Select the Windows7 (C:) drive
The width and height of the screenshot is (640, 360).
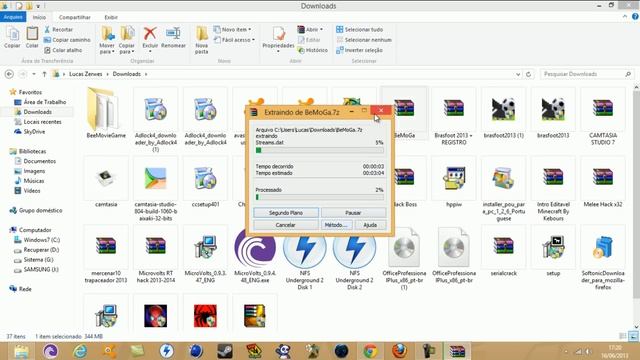37,240
